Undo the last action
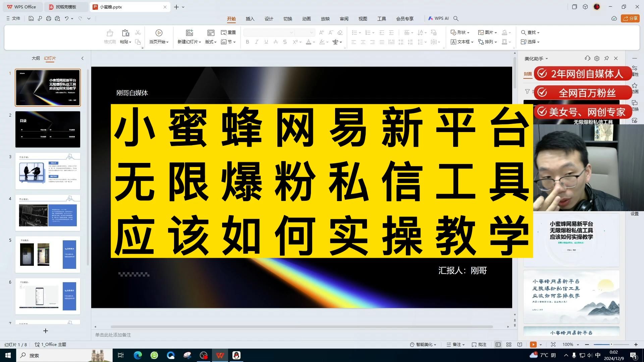This screenshot has width=644, height=362. tap(66, 18)
